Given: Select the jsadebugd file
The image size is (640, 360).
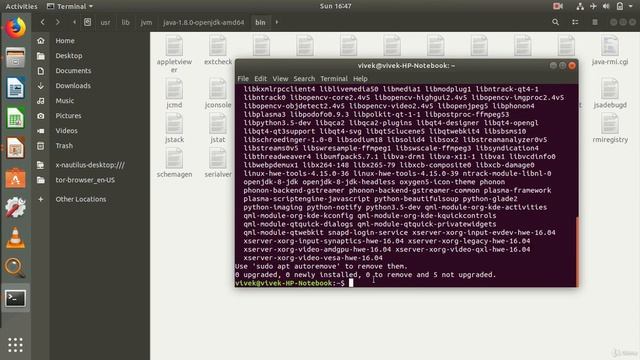Looking at the screenshot, I should [x=610, y=93].
